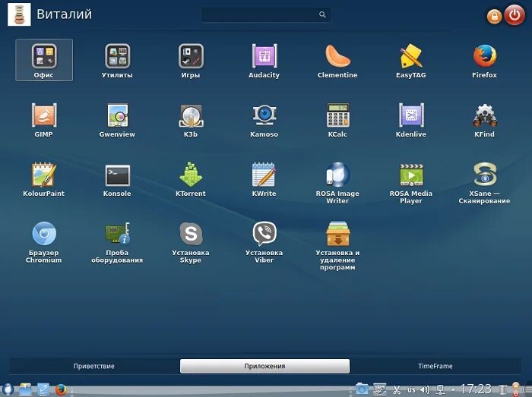Open EasyTAG tag editor
This screenshot has height=397, width=532.
[411, 60]
